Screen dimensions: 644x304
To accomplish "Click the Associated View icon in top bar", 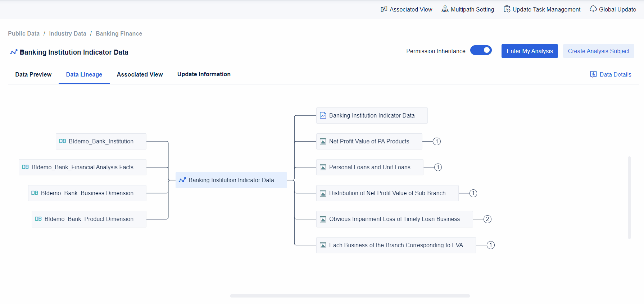I will pos(384,9).
